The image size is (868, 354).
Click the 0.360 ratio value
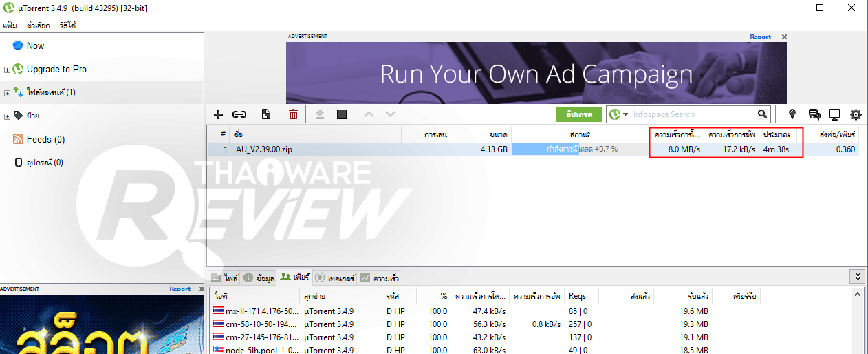coord(845,149)
